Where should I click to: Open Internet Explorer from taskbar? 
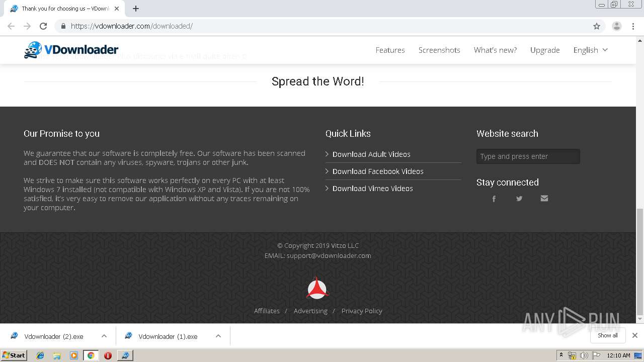click(x=40, y=355)
